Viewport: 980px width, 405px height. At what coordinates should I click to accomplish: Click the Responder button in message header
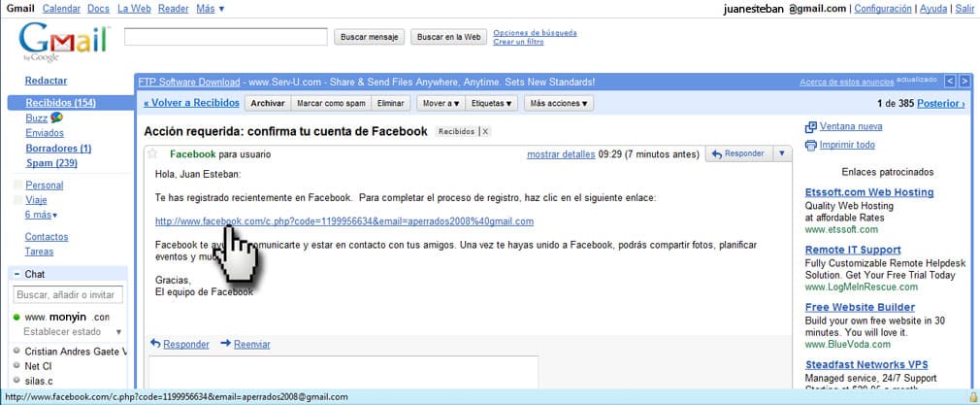coord(738,153)
